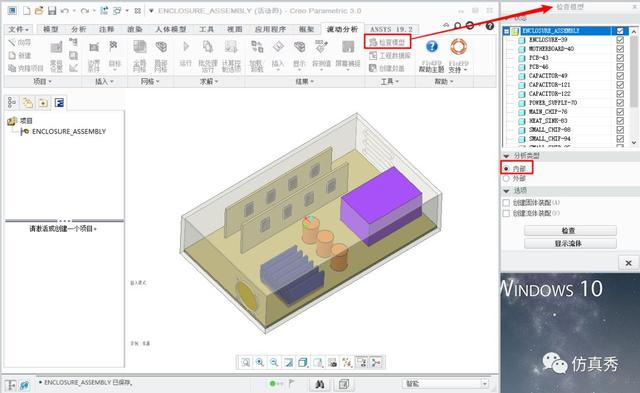Select the 内部 internal radio button
This screenshot has height=393, width=640.
point(507,169)
